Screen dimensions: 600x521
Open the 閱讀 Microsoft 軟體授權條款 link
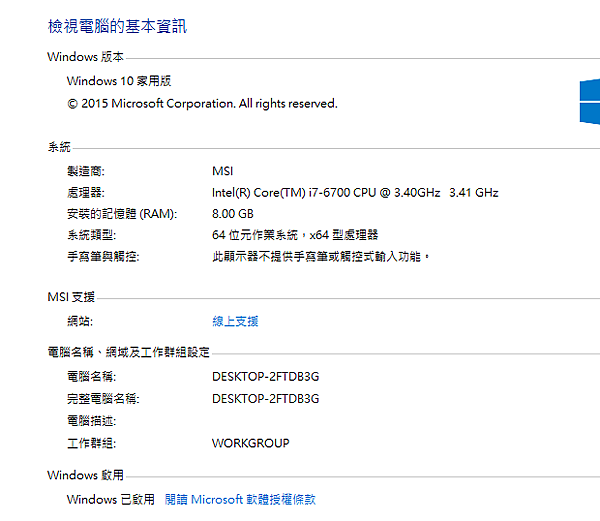tap(240, 499)
